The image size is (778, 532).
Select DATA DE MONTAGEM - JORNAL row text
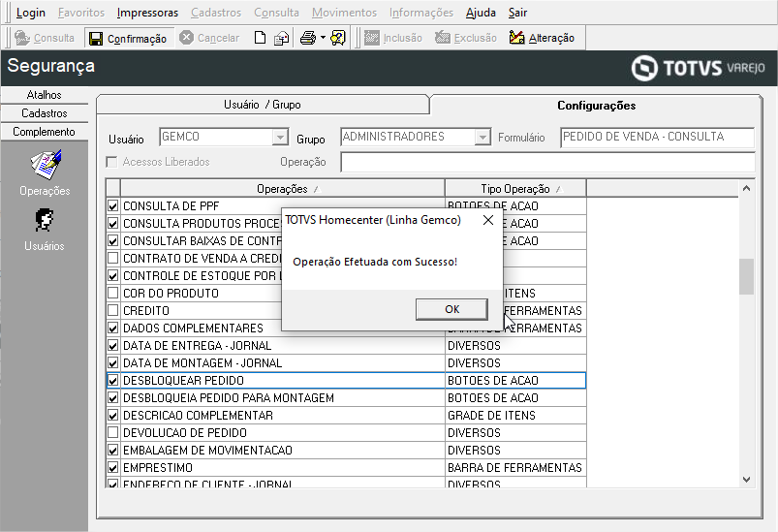[x=202, y=362]
